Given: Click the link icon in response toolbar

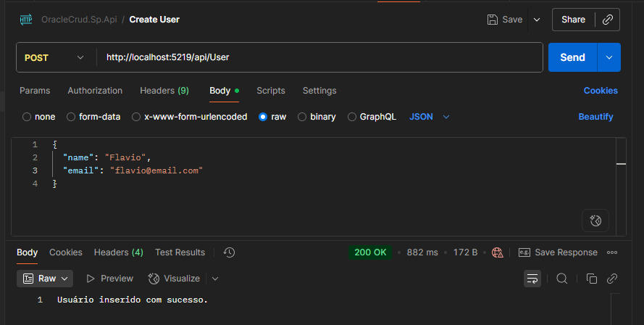Looking at the screenshot, I should coord(611,279).
